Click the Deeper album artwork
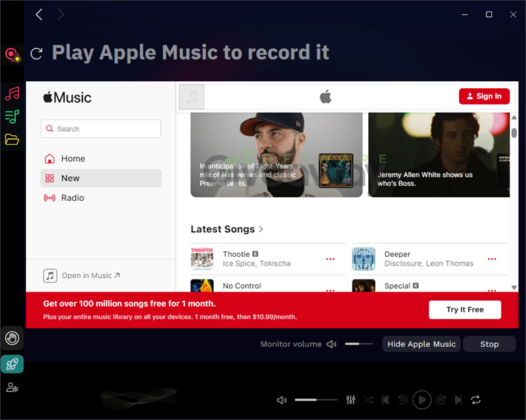 pyautogui.click(x=363, y=259)
